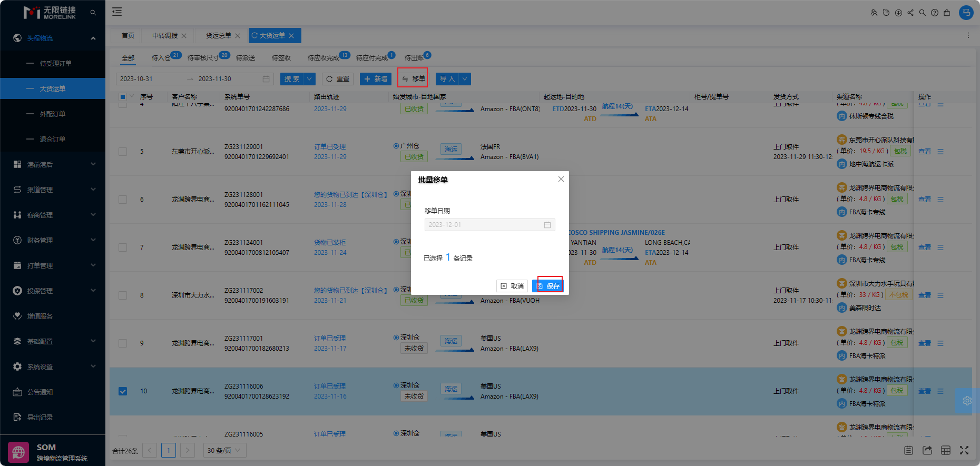The image size is (980, 466).
Task: Click the 移单日期 date input field
Action: point(490,225)
